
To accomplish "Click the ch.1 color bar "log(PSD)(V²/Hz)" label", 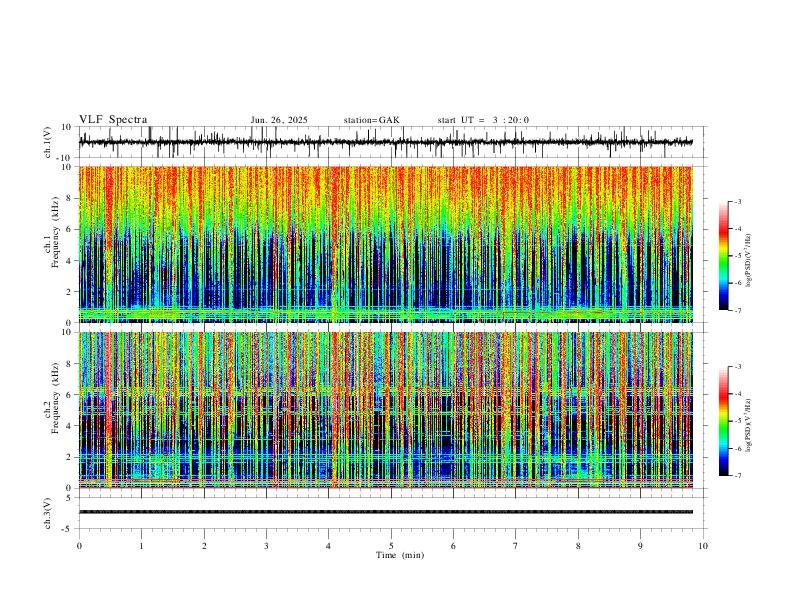I will point(749,260).
